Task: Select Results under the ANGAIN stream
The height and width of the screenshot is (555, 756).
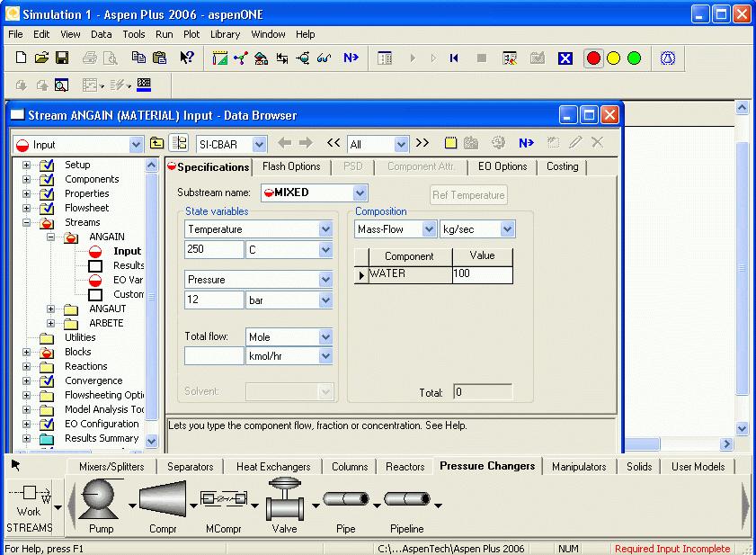Action: pos(129,265)
